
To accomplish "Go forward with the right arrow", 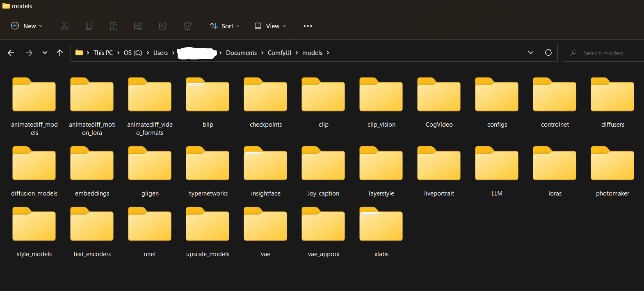I will pyautogui.click(x=29, y=53).
